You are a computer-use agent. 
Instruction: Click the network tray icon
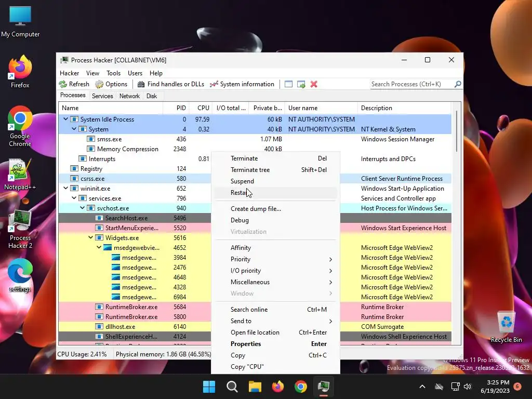[455, 387]
